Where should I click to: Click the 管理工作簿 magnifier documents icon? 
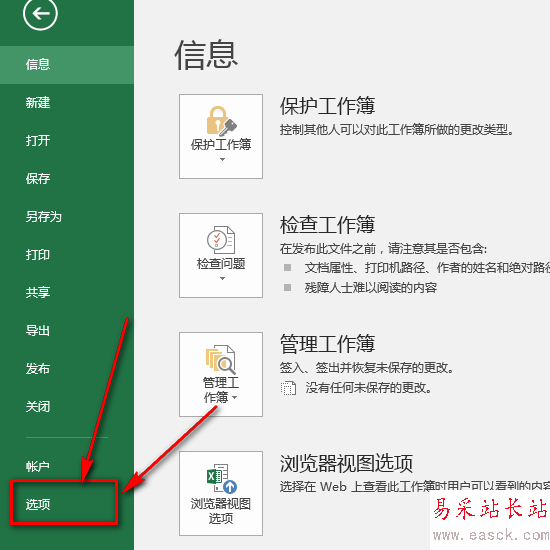pos(221,360)
